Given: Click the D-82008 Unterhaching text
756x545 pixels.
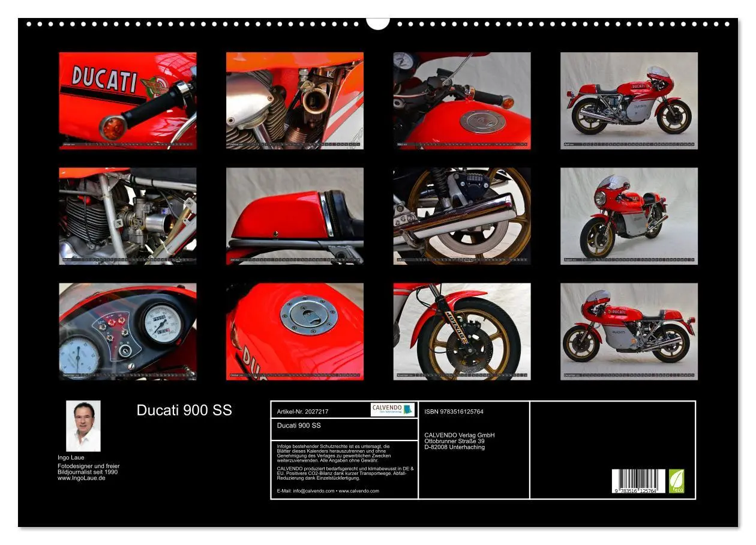Looking at the screenshot, I should 454,447.
